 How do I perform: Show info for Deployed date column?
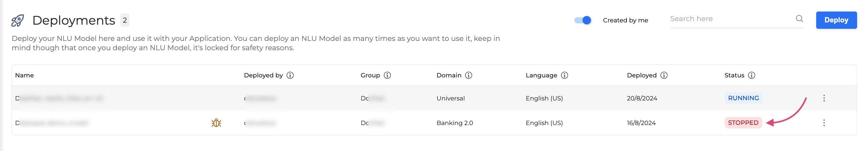664,75
